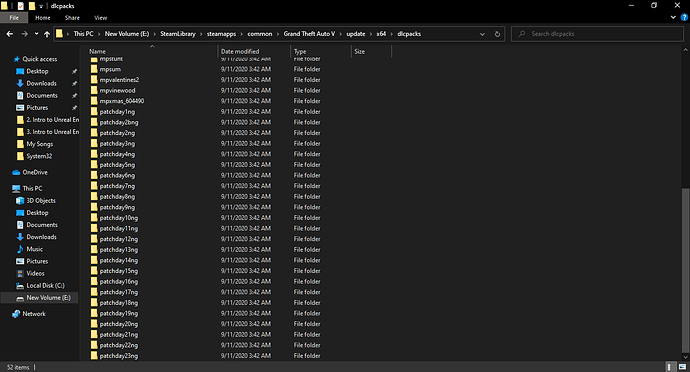Image resolution: width=690 pixels, height=372 pixels.
Task: Select the patchday13ng folder icon
Action: pos(94,250)
